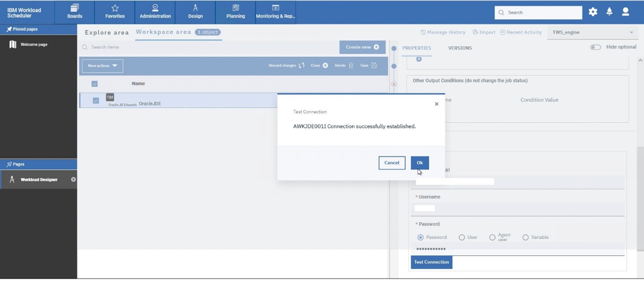Open the Welcome page pinned item
The height and width of the screenshot is (282, 644).
tap(34, 45)
